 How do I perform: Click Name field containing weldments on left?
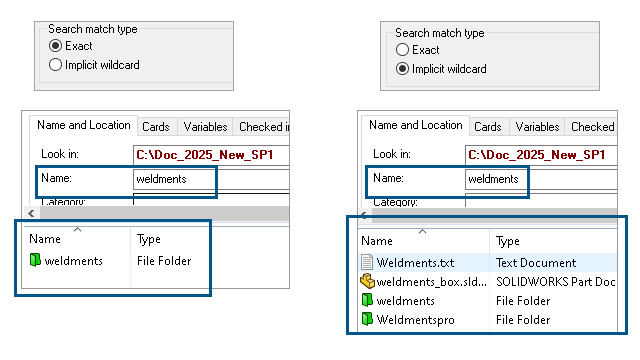pyautogui.click(x=211, y=179)
